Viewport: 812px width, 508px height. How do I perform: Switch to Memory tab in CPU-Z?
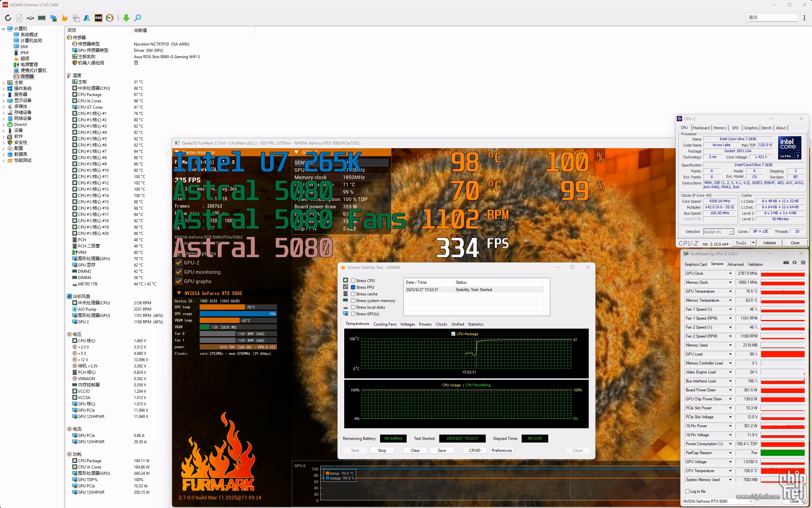(x=720, y=128)
